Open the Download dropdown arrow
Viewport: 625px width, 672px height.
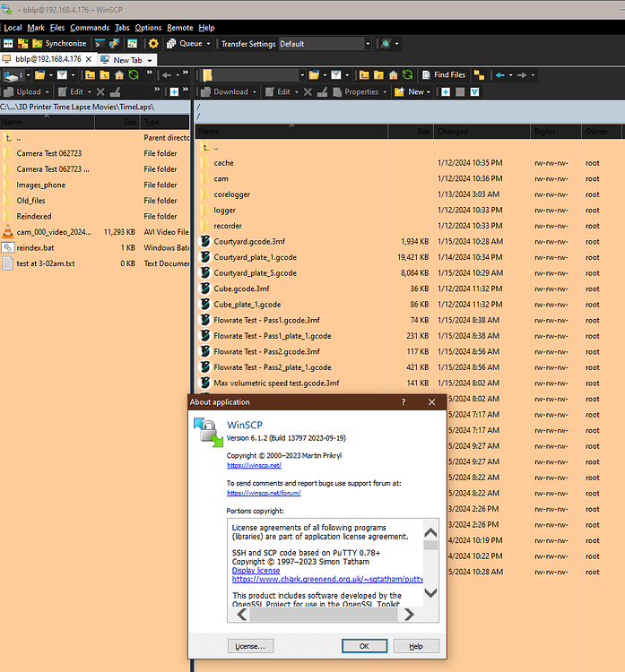point(255,91)
